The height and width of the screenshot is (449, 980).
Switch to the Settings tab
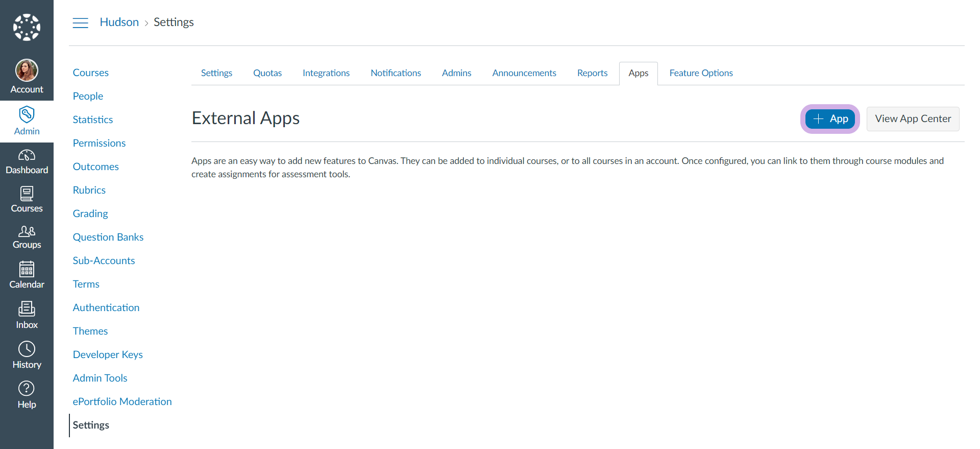pos(216,73)
